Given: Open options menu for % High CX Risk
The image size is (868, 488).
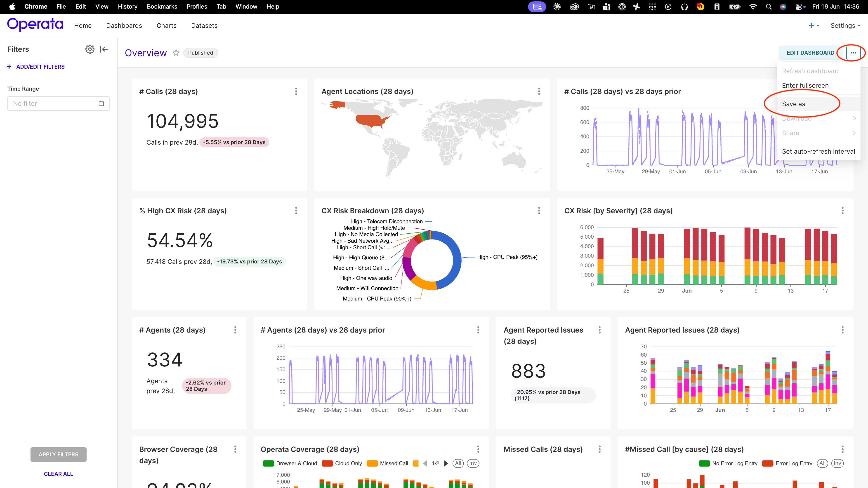Looking at the screenshot, I should click(x=296, y=211).
